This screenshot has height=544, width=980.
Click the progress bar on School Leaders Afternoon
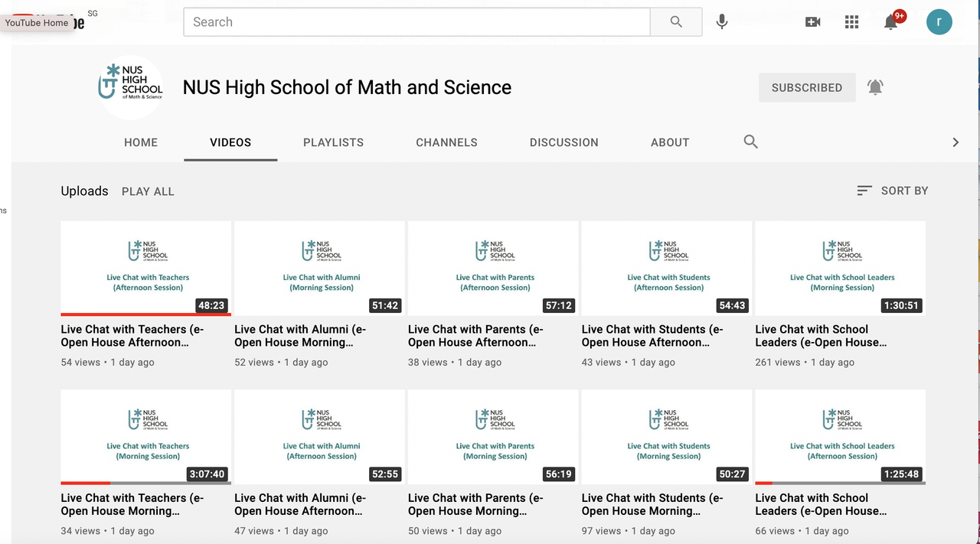pyautogui.click(x=841, y=483)
